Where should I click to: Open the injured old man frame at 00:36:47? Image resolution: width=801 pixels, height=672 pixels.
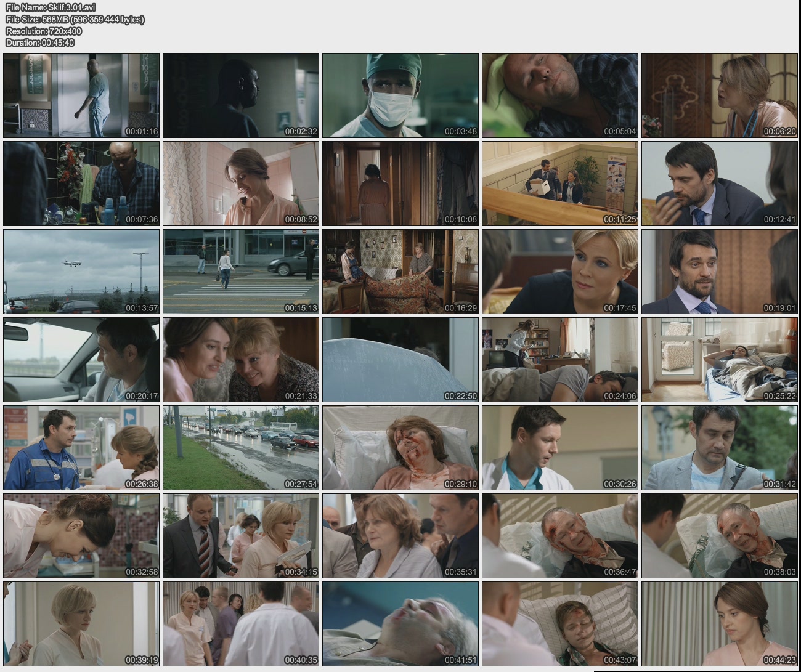560,536
